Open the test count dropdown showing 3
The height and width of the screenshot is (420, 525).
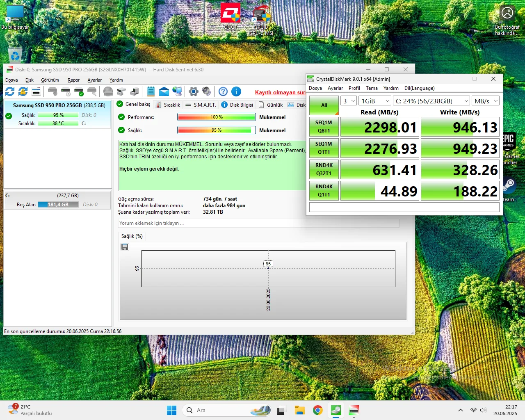point(349,101)
